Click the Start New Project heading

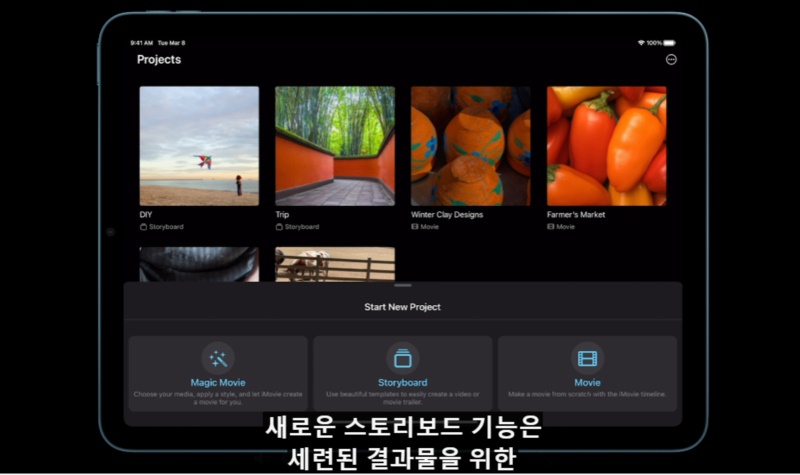pos(403,307)
